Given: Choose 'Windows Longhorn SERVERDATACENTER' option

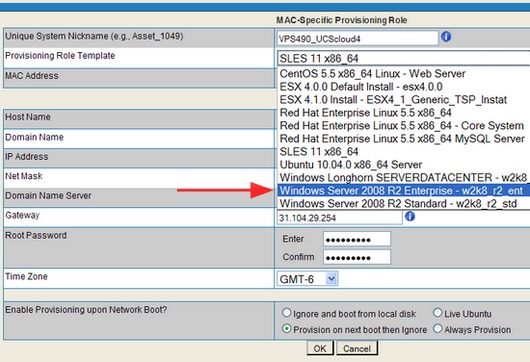Looking at the screenshot, I should 403,177.
